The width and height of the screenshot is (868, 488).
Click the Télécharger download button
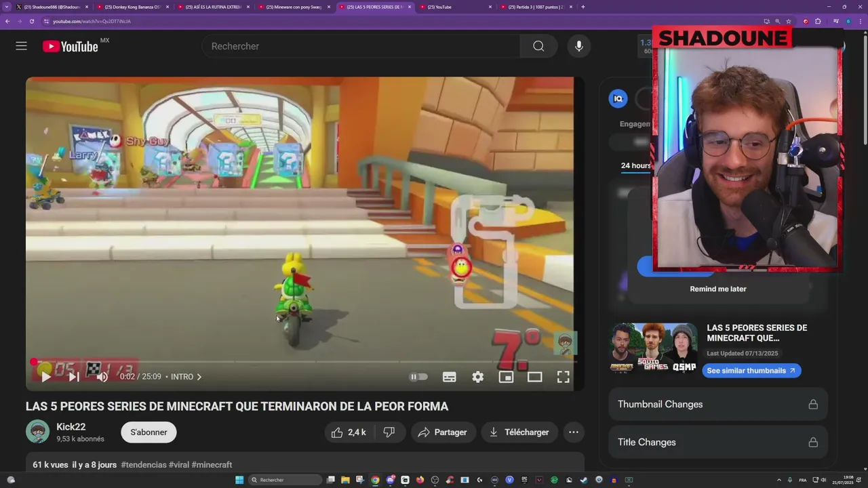click(x=519, y=432)
